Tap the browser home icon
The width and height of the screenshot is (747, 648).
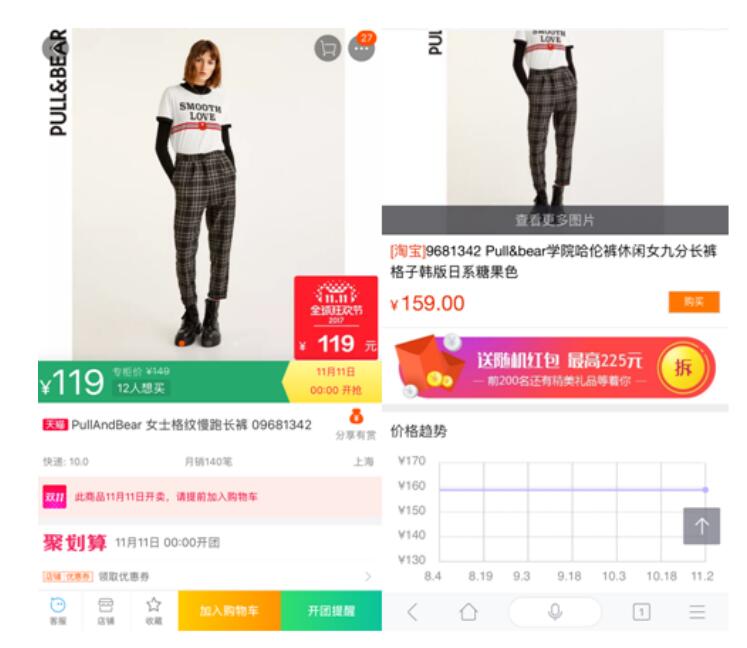[x=468, y=612]
